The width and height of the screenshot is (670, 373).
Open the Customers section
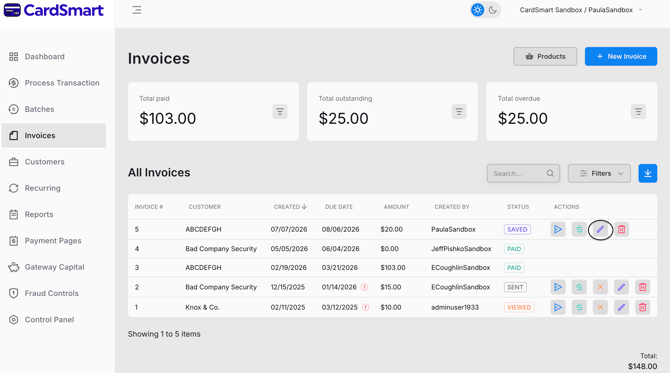54,162
